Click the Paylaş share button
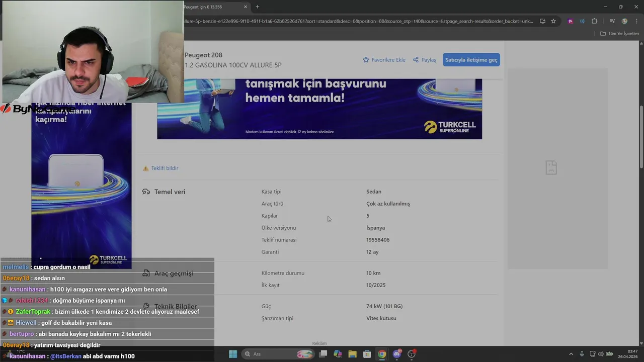Viewport: 644px width, 362px height. (x=424, y=60)
